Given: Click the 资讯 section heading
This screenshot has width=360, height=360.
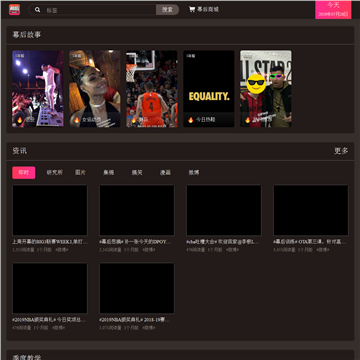Looking at the screenshot, I should [x=20, y=151].
